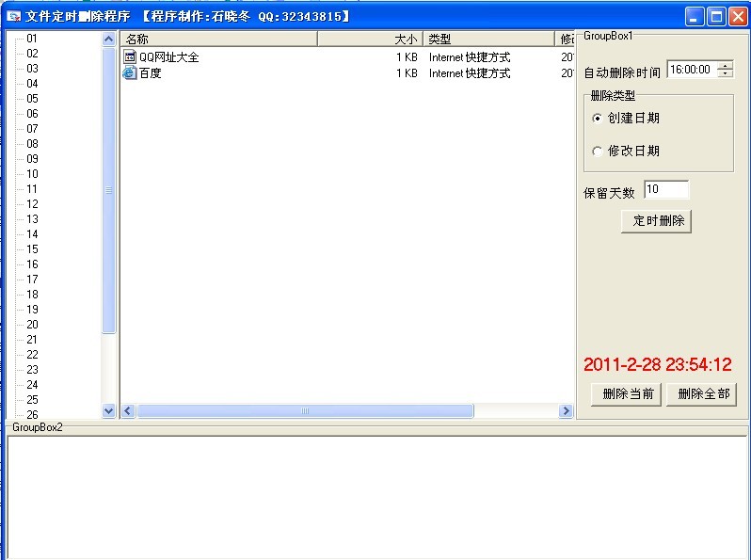Viewport: 751px width, 560px height.
Task: Sort the file list by the 类型 column header
Action: pyautogui.click(x=488, y=39)
